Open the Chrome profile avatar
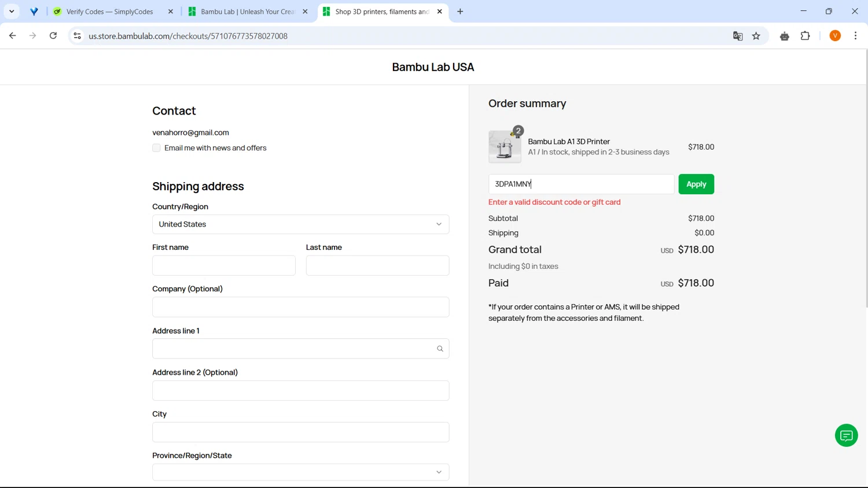This screenshot has height=488, width=868. tap(835, 36)
